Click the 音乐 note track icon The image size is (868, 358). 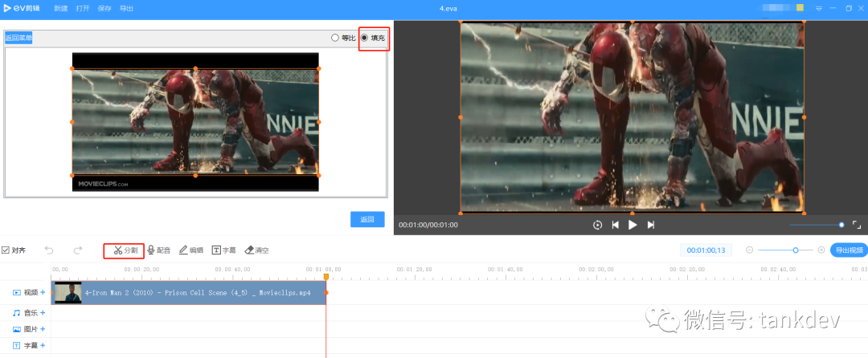click(x=17, y=313)
